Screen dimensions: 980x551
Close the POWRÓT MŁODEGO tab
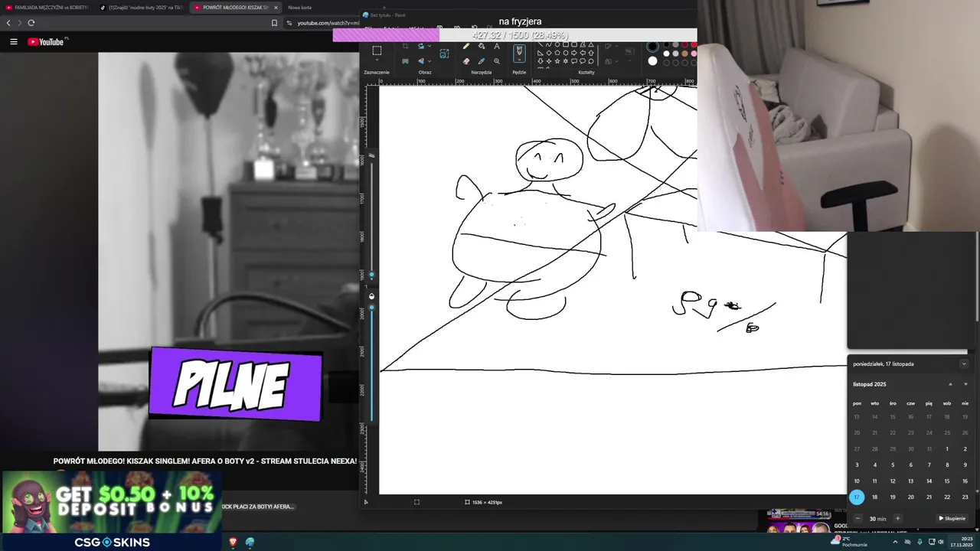point(276,8)
